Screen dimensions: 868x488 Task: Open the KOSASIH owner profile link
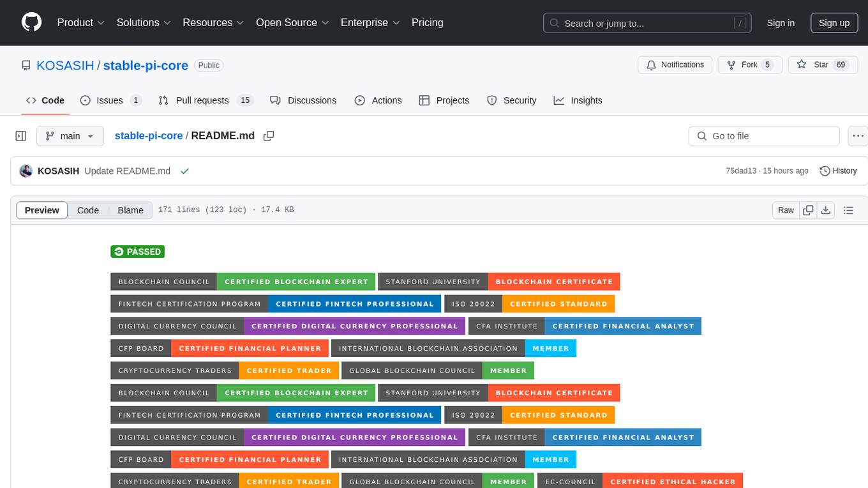point(65,65)
